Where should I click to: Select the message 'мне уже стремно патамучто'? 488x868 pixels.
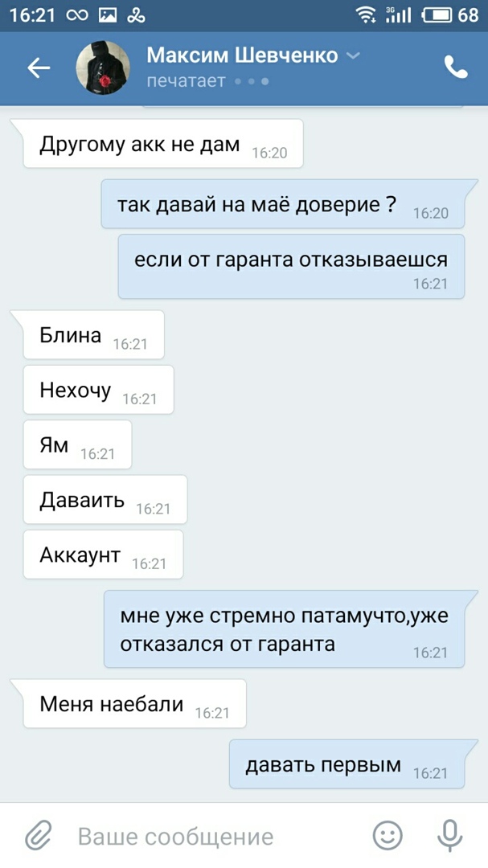click(284, 629)
